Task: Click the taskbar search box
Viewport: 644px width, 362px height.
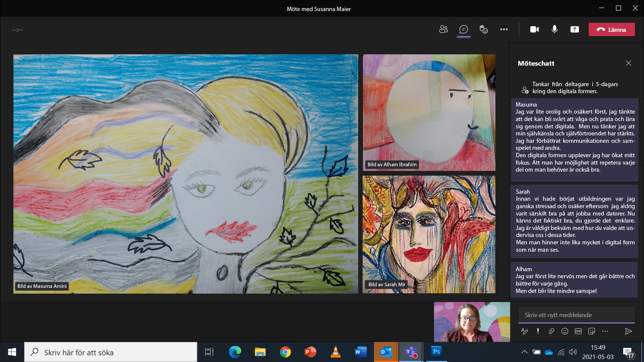Action: tap(111, 352)
